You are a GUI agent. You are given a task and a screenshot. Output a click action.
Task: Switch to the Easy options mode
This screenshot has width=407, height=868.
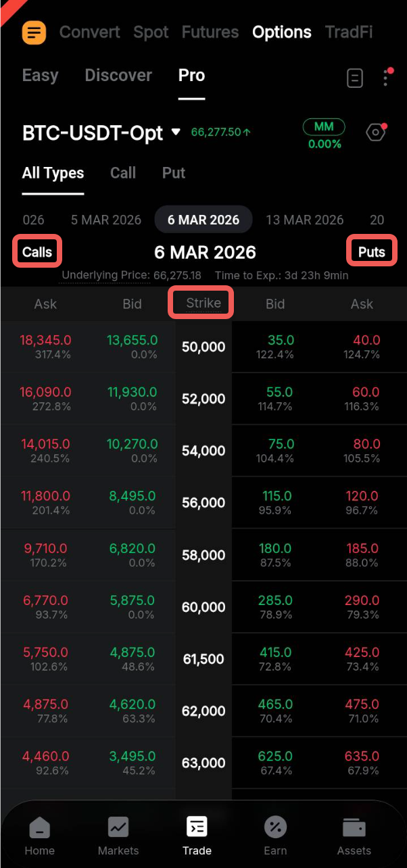(x=40, y=75)
